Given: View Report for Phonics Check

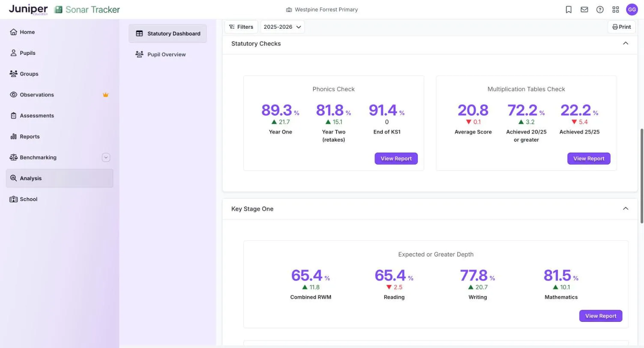Looking at the screenshot, I should [396, 159].
